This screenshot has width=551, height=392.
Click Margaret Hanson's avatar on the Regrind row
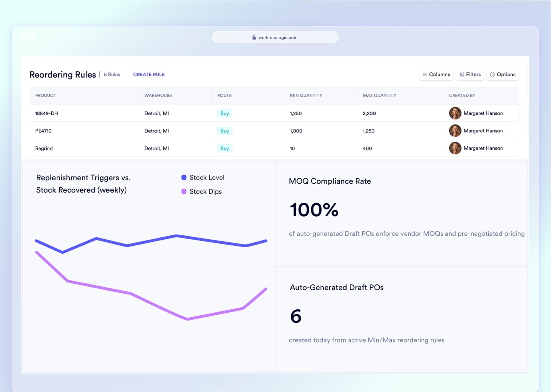coord(455,148)
